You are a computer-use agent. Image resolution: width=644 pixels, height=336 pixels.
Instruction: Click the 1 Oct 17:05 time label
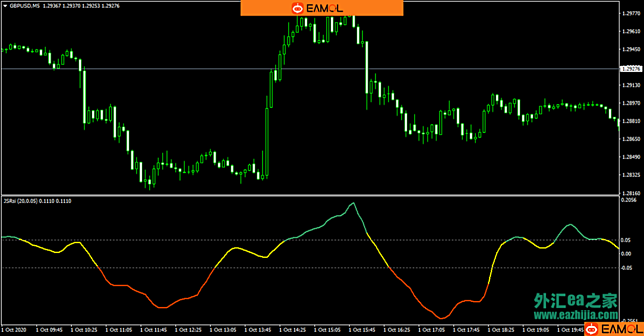433,329
